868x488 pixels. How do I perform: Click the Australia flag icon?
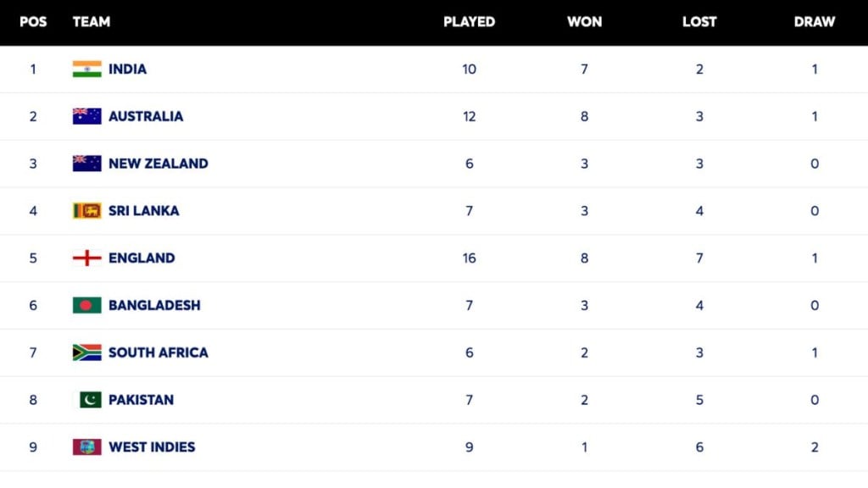click(86, 117)
